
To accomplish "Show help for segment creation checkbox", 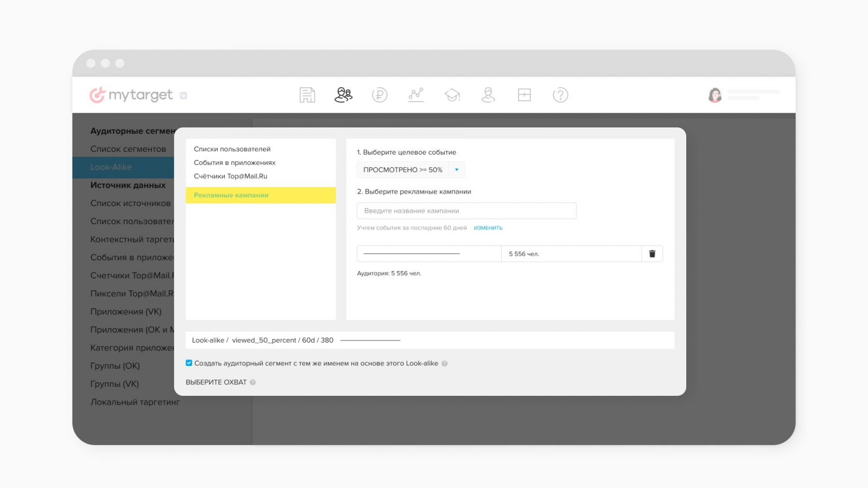I will tap(444, 363).
